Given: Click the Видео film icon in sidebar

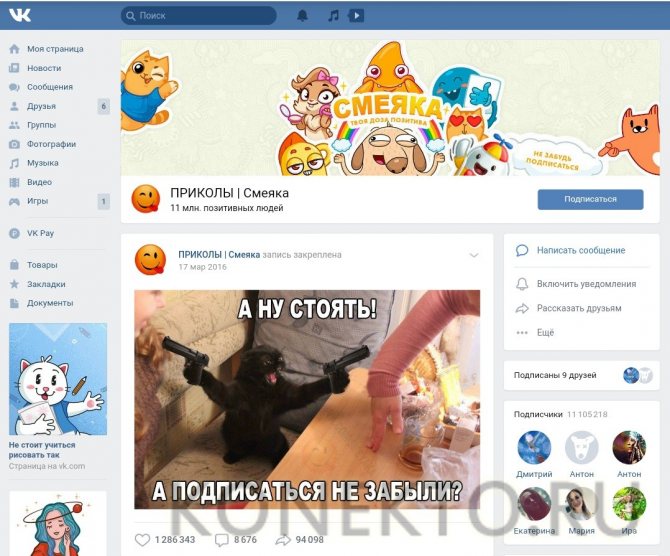Looking at the screenshot, I should [14, 182].
